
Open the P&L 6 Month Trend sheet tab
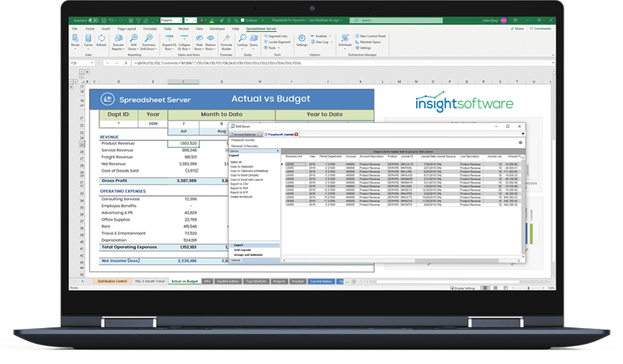(150, 282)
